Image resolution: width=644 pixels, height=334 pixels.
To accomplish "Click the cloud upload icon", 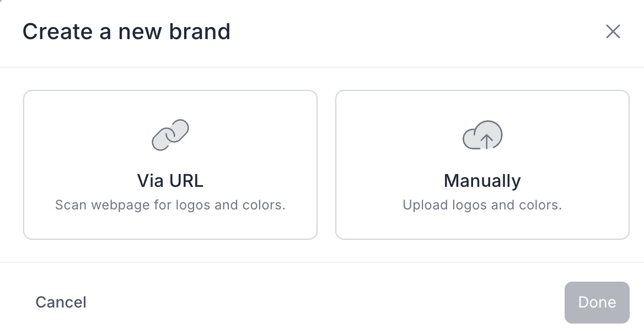I will (x=482, y=135).
